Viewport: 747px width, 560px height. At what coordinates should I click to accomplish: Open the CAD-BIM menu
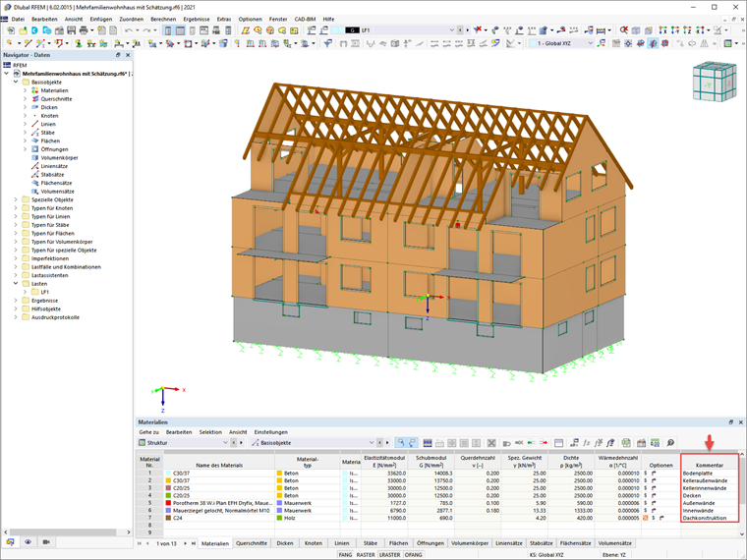point(305,19)
